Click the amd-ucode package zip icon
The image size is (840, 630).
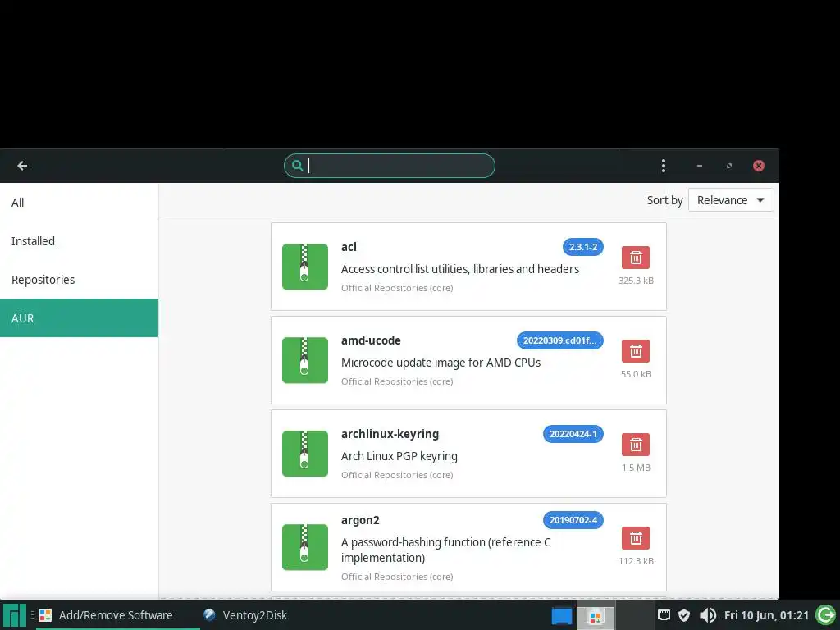(x=305, y=360)
